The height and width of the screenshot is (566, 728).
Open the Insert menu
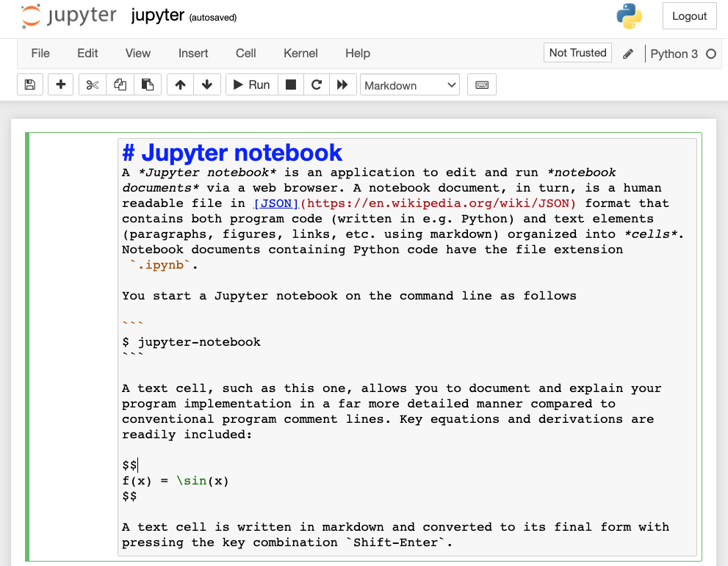(193, 54)
